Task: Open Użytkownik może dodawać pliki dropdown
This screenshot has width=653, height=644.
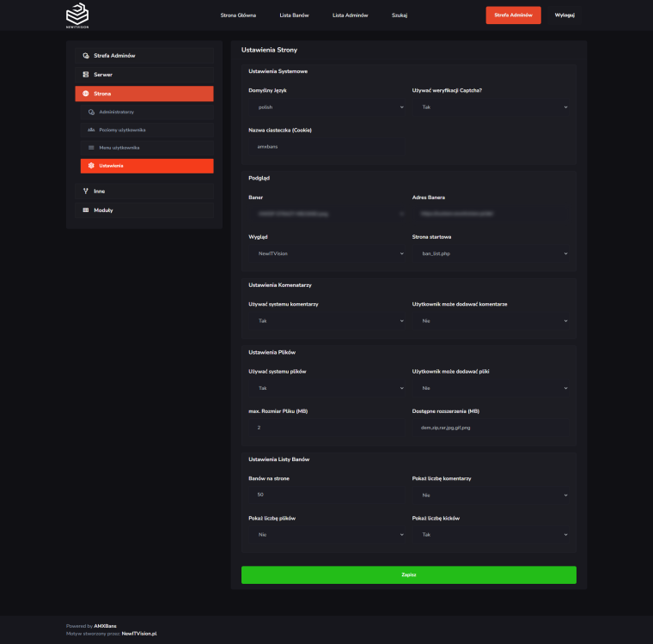Action: 491,388
